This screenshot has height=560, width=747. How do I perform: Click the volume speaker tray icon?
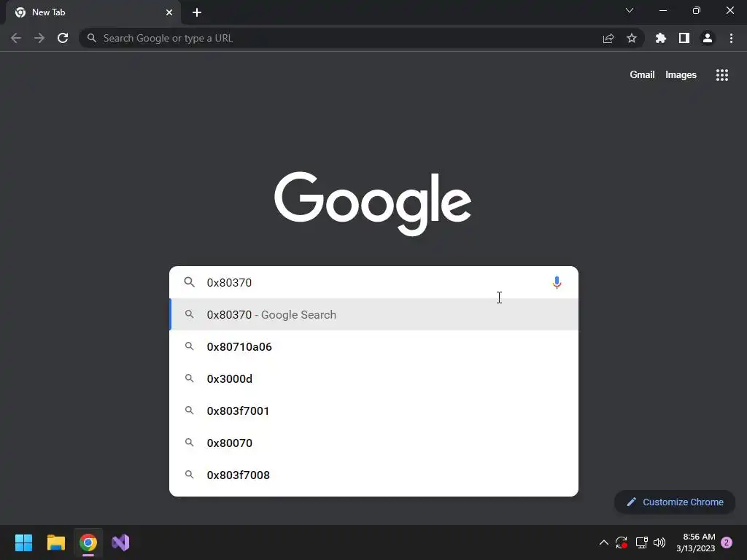659,542
